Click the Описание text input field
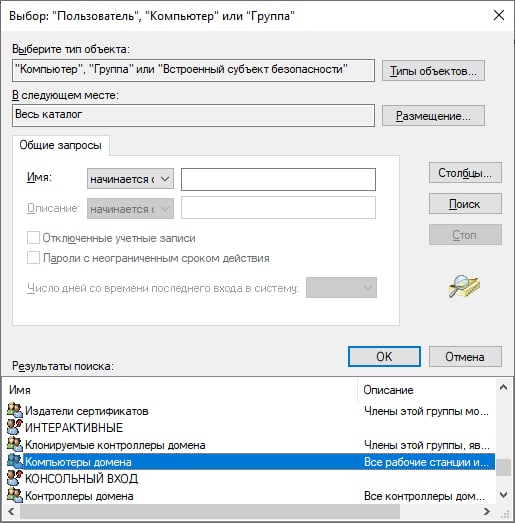This screenshot has width=515, height=523. click(x=278, y=207)
